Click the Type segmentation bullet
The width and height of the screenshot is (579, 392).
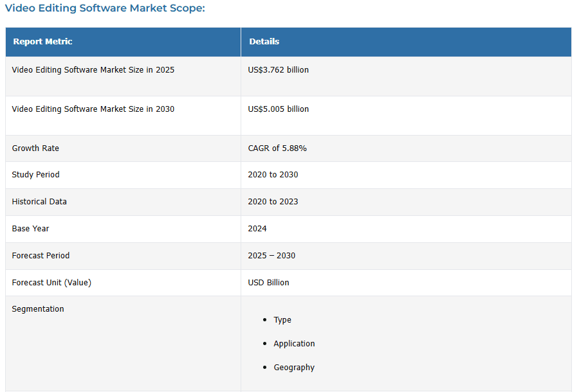(282, 320)
